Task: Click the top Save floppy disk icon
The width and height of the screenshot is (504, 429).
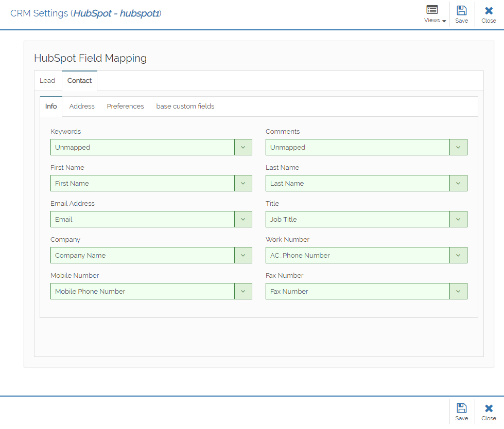Action: tap(462, 11)
